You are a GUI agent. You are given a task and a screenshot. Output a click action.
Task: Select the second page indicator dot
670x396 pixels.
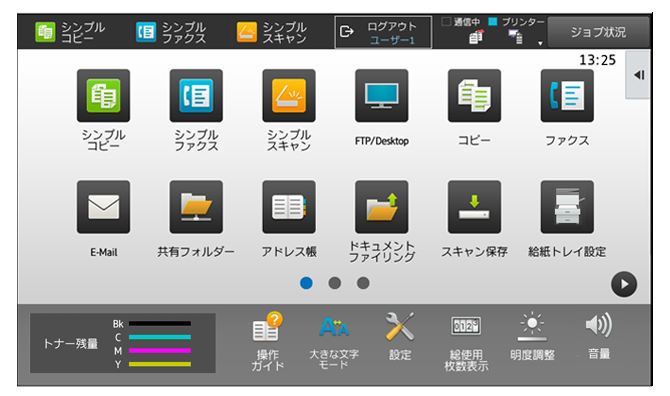(x=335, y=283)
